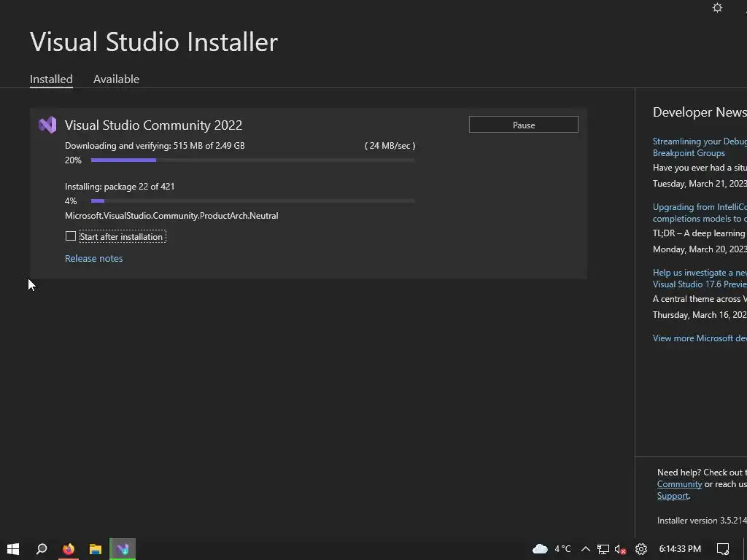Click the Tuesday, March 21 date
The height and width of the screenshot is (560, 747).
(x=700, y=183)
